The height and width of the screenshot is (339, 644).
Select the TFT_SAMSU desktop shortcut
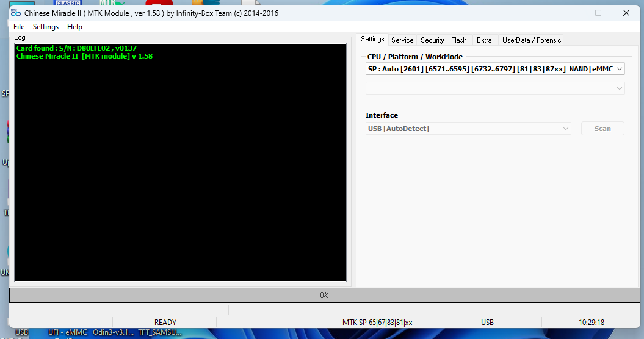[x=159, y=332]
